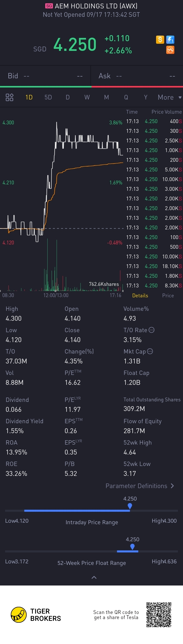This screenshot has height=644, width=183.
Task: Tap the Total Outstanding Shares 309.2M
Action: (x=134, y=409)
